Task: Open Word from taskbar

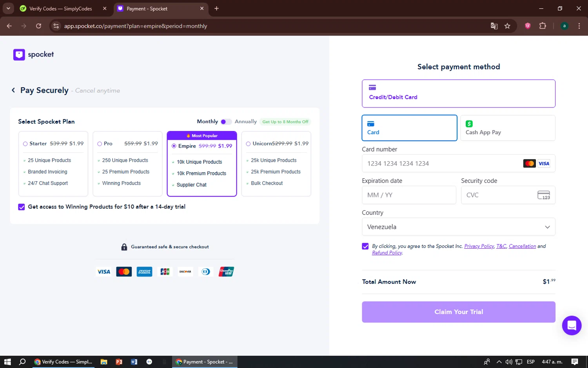Action: pos(134,362)
